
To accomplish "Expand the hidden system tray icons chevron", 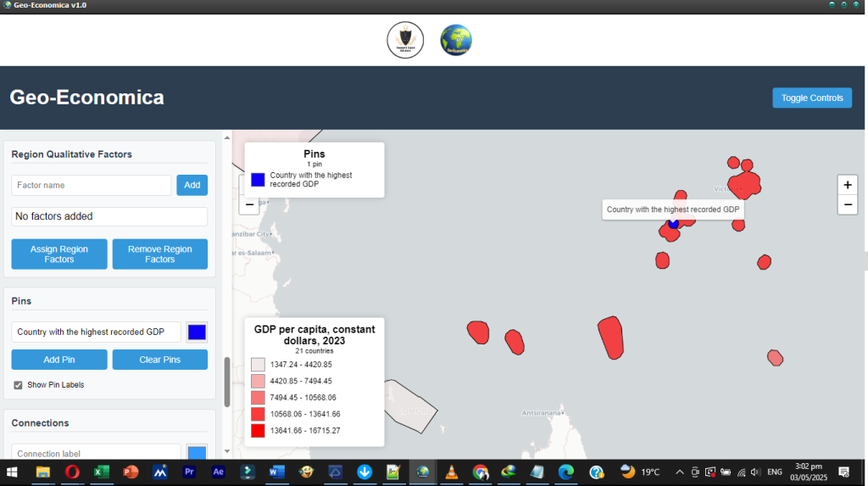I will coord(679,472).
